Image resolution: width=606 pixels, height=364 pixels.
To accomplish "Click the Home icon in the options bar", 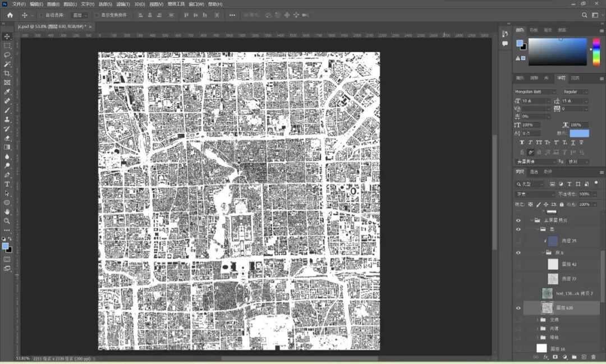I will click(10, 15).
